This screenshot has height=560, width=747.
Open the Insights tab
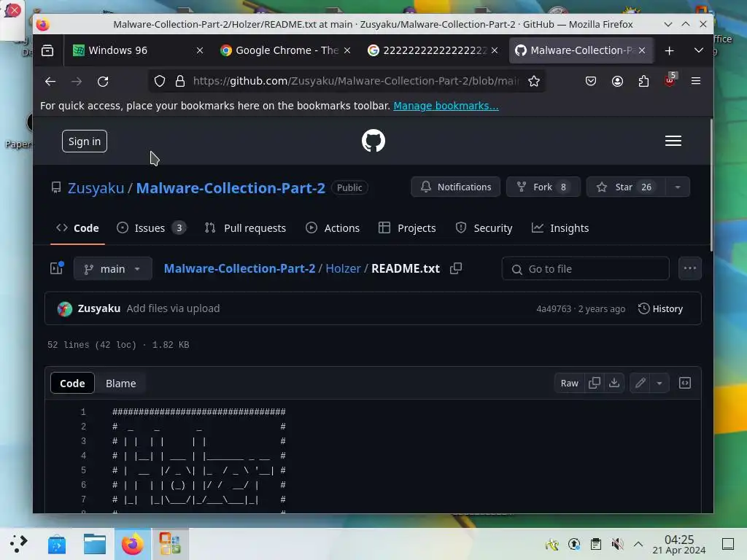click(561, 228)
